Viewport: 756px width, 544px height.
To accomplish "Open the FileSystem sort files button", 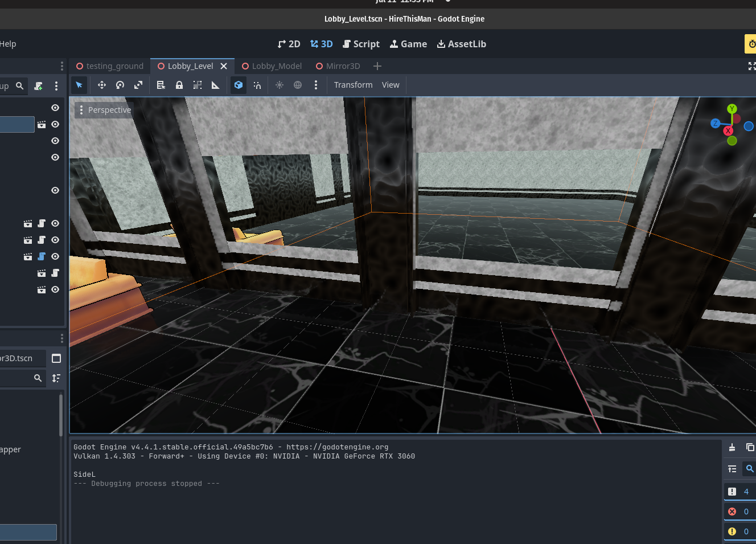I will coord(56,378).
